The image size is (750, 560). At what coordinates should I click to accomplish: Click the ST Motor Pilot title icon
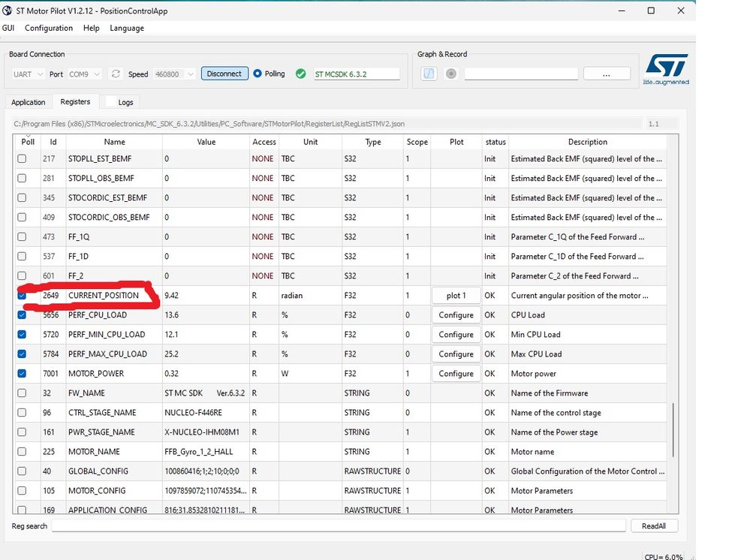tap(8, 11)
